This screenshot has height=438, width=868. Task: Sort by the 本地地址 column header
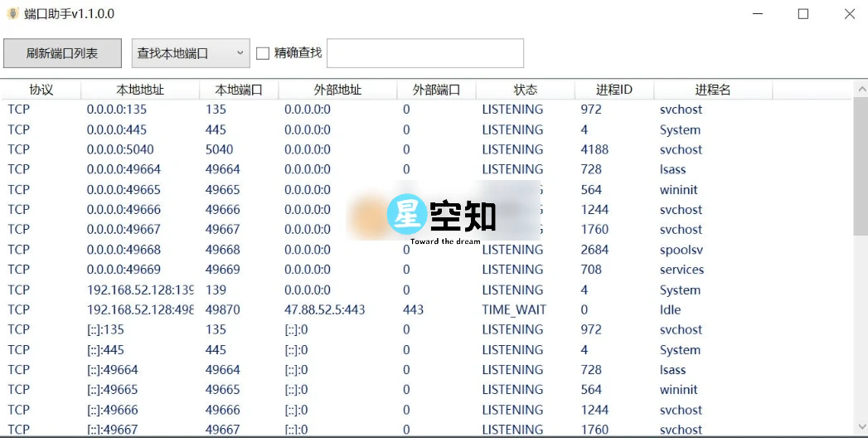coord(140,90)
